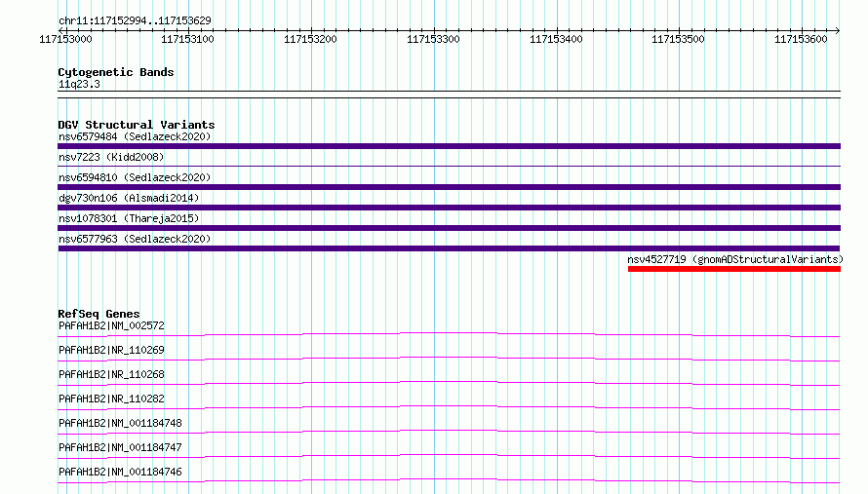Image resolution: width=868 pixels, height=494 pixels.
Task: Click the red nsv4527719 variant bar
Action: 734,269
